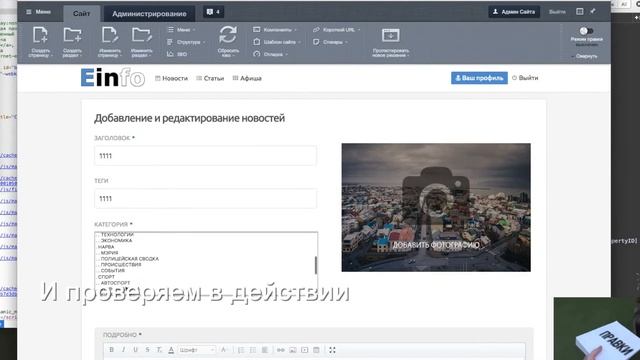Open the Шрифт font dropdown
Viewport: 640px width, 360px height.
click(197, 350)
